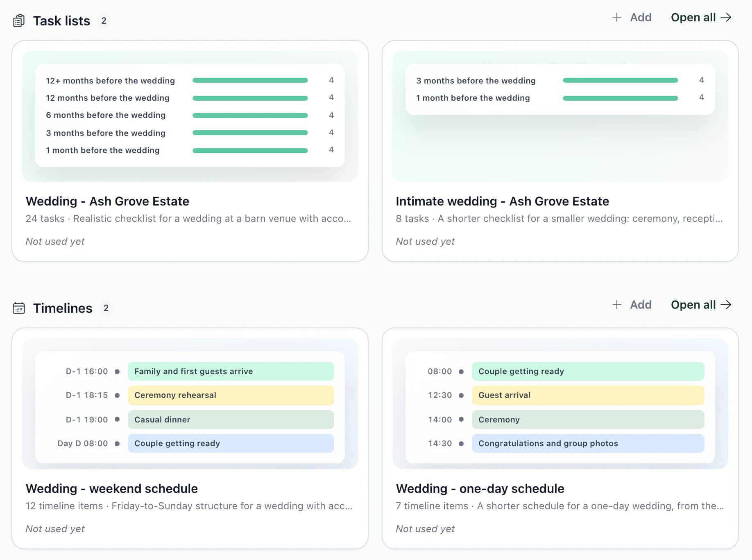Click the plus icon beside Task lists Add
The height and width of the screenshot is (560, 752).
tap(616, 17)
